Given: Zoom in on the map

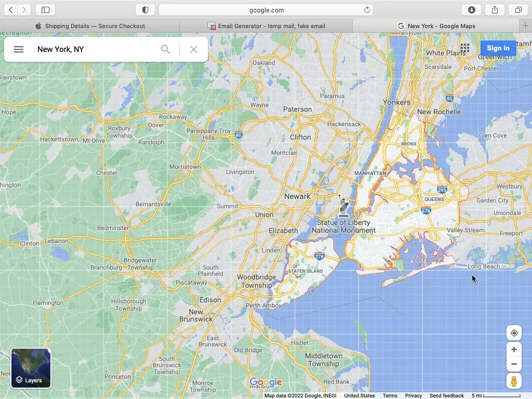Looking at the screenshot, I should pyautogui.click(x=514, y=350).
